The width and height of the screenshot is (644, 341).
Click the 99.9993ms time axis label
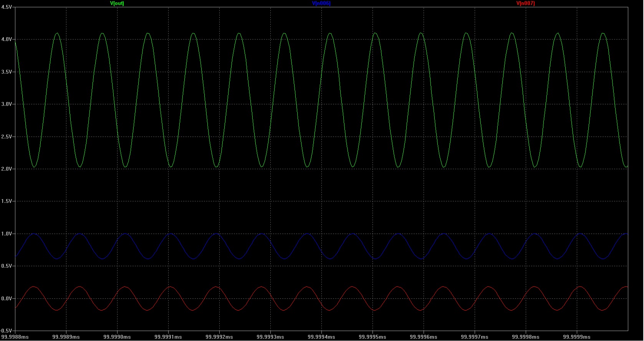270,337
